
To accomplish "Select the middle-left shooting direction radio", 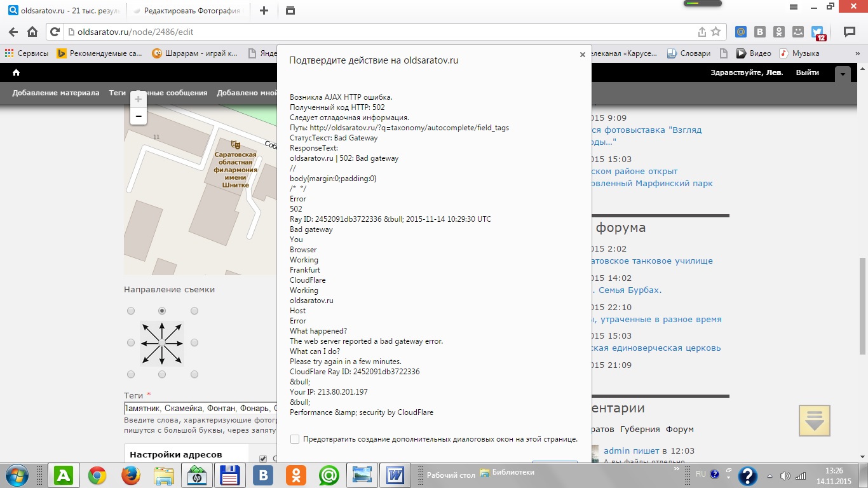I will (x=131, y=342).
